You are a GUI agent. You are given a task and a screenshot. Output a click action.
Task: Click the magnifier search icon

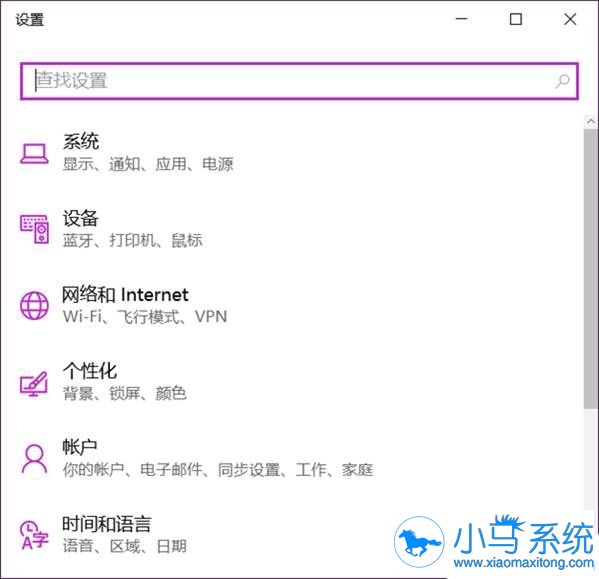pos(562,81)
